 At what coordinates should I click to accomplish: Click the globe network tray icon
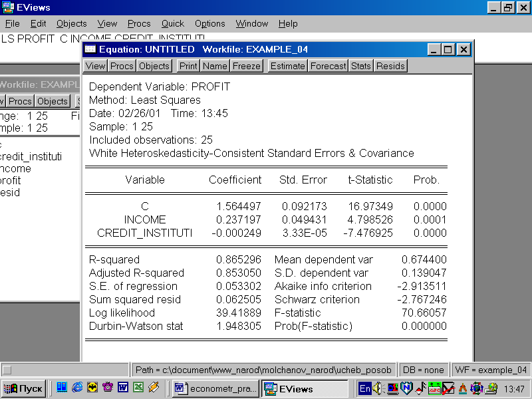[476, 388]
